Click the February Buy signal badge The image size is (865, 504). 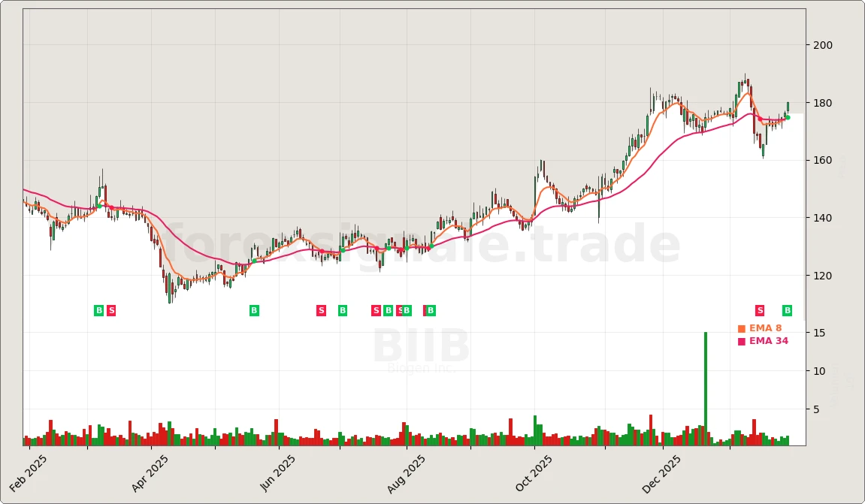pyautogui.click(x=97, y=310)
